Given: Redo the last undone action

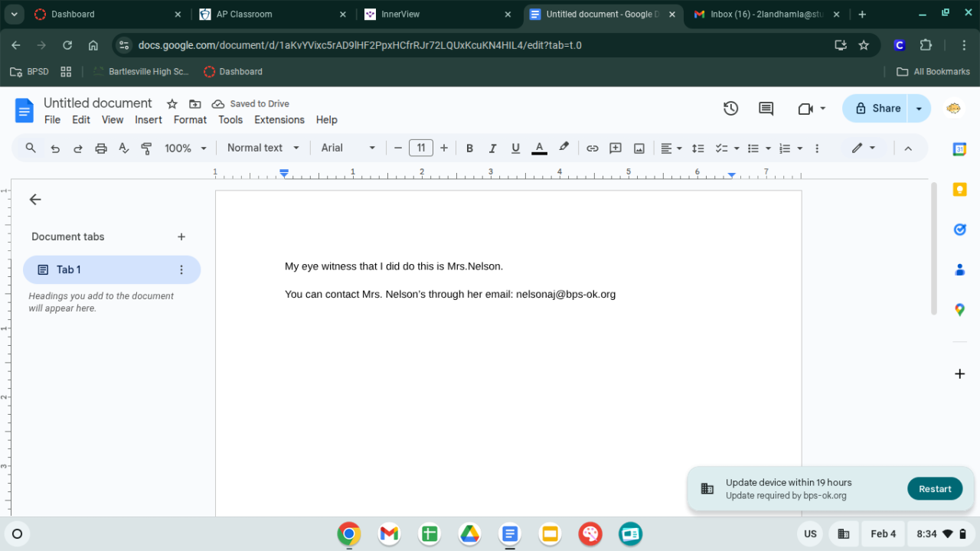Looking at the screenshot, I should point(78,148).
